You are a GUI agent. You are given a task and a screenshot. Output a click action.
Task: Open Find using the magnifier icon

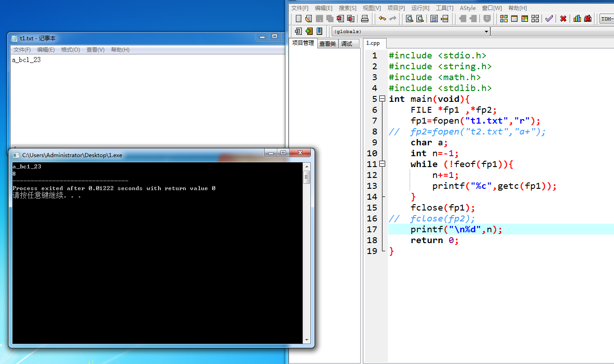[410, 19]
